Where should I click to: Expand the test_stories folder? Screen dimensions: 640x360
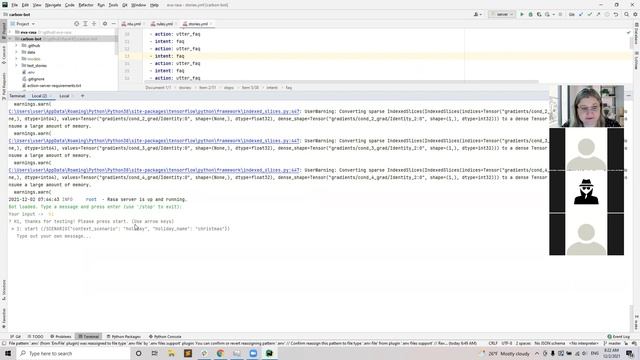(x=17, y=65)
